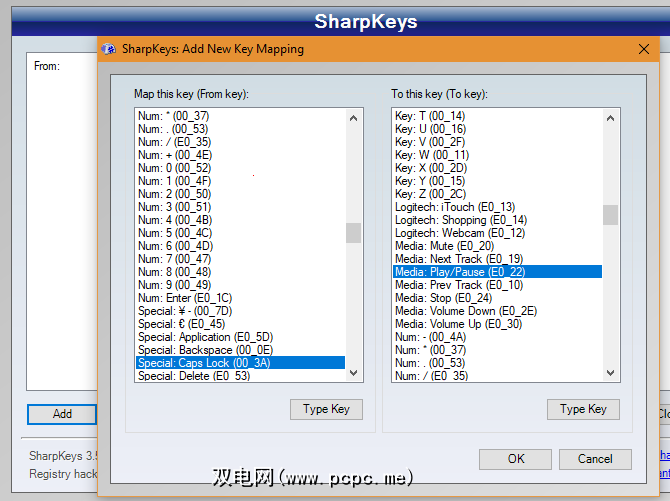Select 'Num: 1 (00_4F)' in From list
Screen dimensions: 670x501
240,181
